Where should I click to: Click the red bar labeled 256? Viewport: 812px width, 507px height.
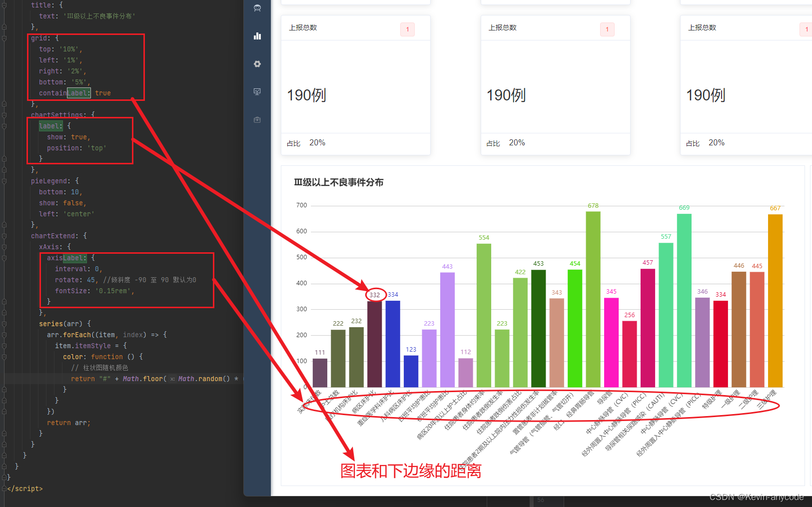click(630, 354)
